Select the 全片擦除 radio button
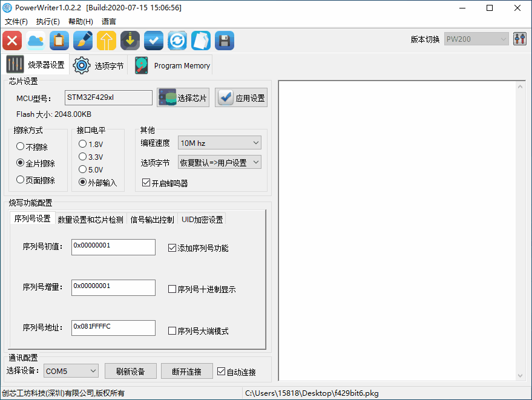 tap(36, 163)
